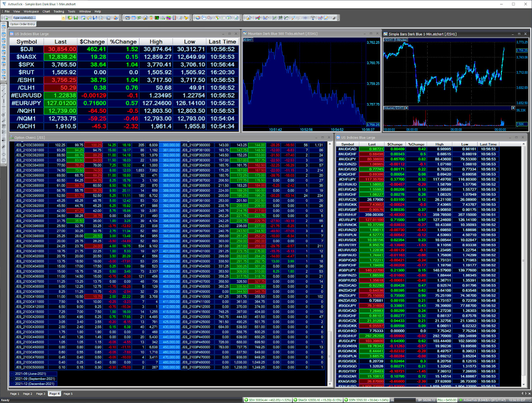Select the ellipse drawing tool

tap(4, 154)
